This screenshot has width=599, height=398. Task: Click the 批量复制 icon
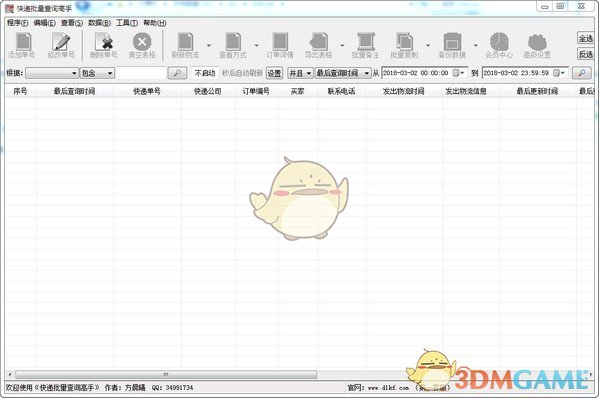coord(404,42)
